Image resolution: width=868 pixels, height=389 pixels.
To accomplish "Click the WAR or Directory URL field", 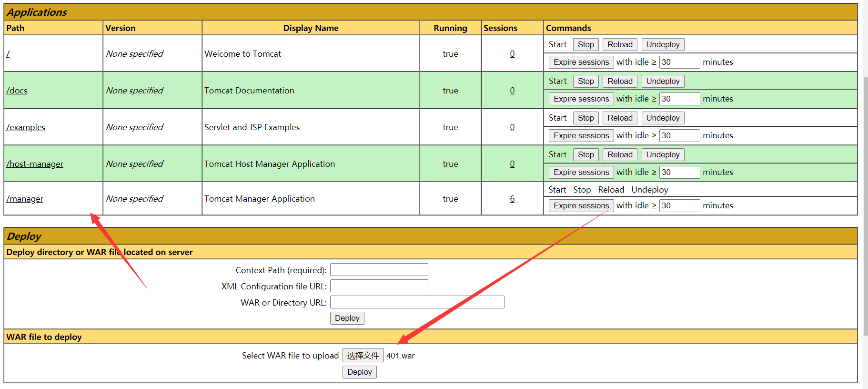I will point(417,302).
